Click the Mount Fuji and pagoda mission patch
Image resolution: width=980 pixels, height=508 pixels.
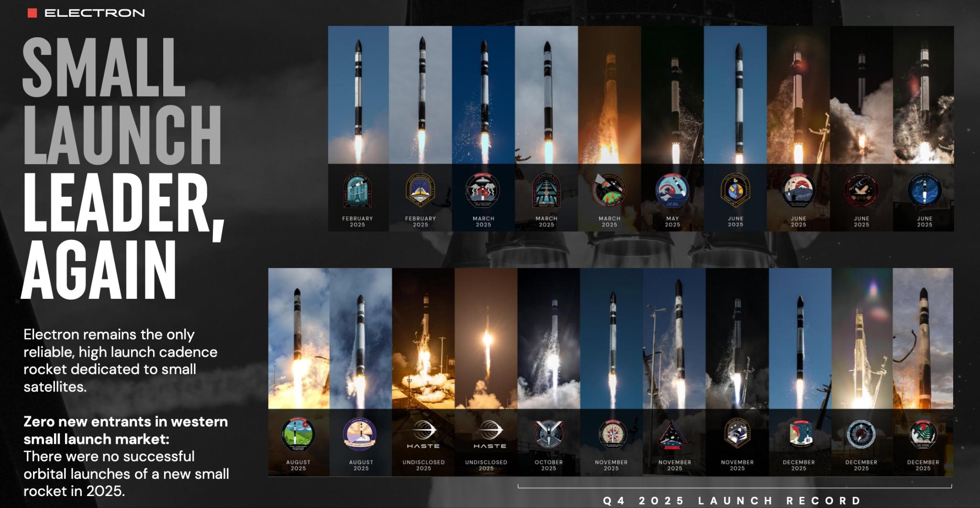pyautogui.click(x=799, y=191)
